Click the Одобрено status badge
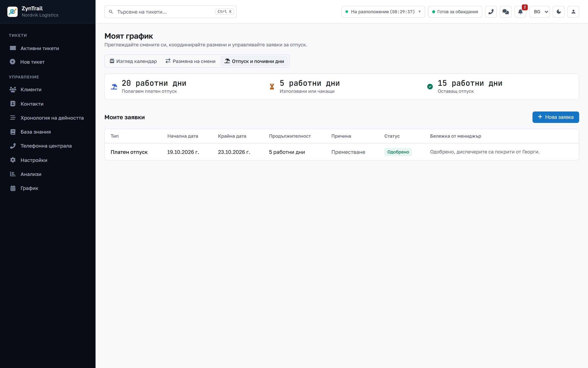The height and width of the screenshot is (368, 588). pos(398,152)
